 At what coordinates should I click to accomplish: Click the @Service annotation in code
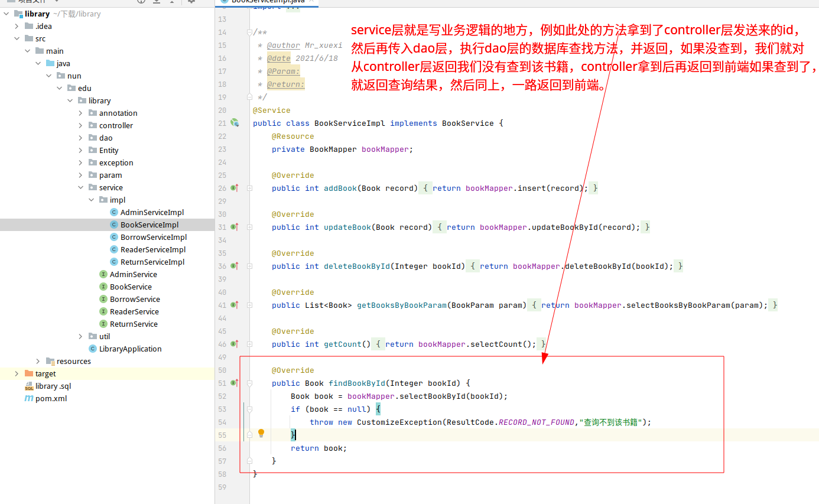[x=272, y=110]
